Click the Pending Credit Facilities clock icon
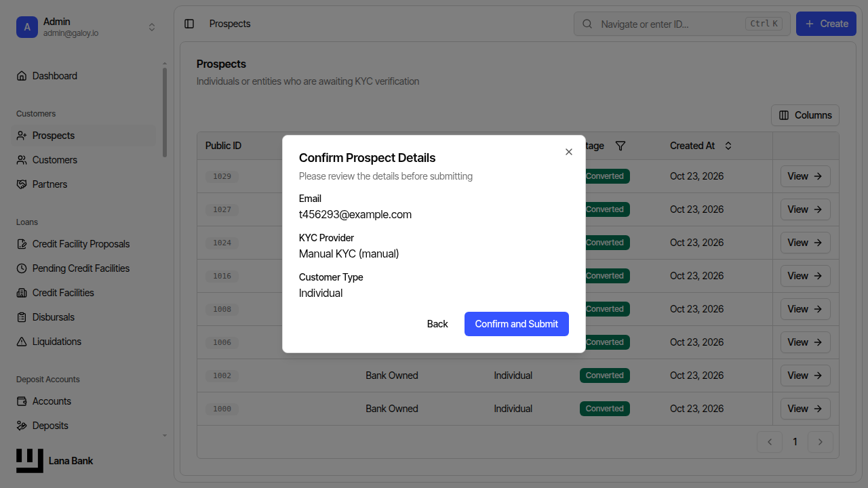This screenshot has width=868, height=488. (x=22, y=268)
